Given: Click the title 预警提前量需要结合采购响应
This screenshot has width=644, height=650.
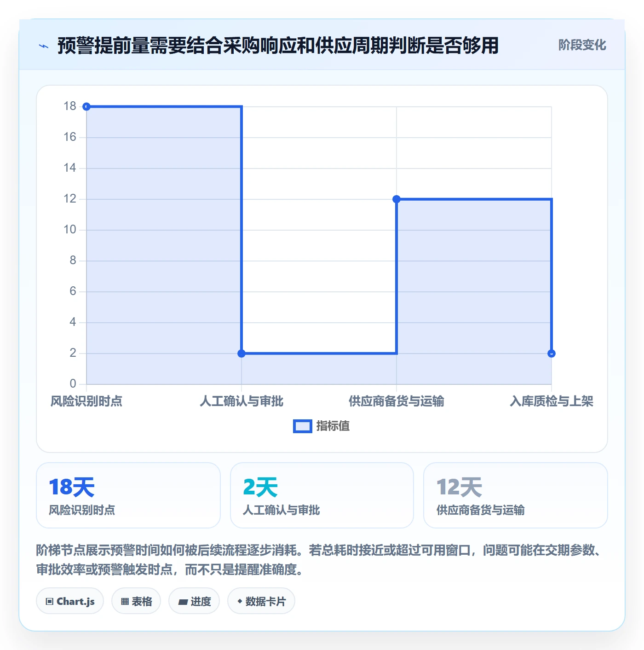Looking at the screenshot, I should click(x=278, y=46).
